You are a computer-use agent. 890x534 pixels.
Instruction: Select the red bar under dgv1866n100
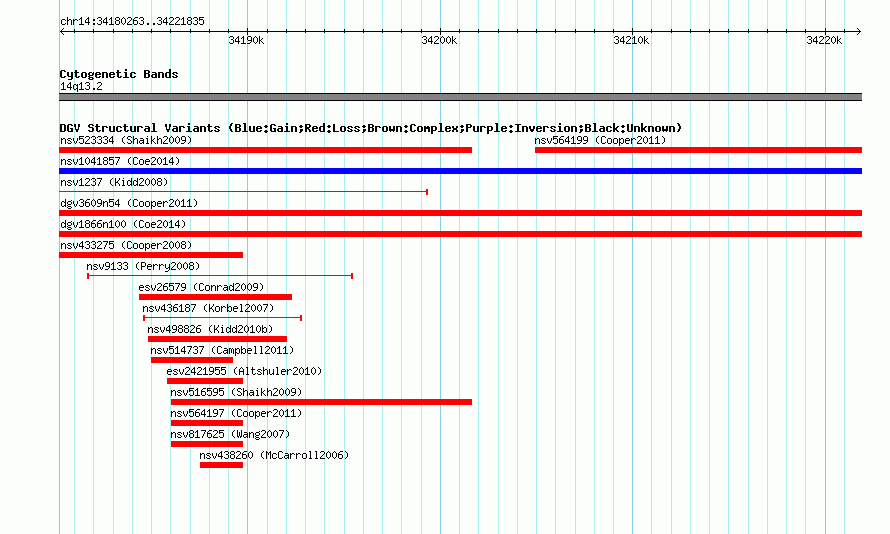(x=461, y=234)
